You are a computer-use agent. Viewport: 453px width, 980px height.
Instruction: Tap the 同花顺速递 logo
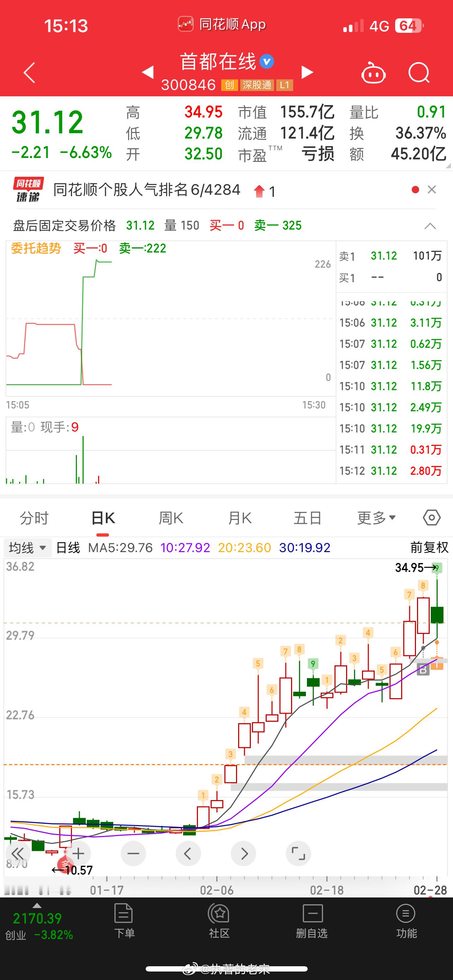coord(28,189)
